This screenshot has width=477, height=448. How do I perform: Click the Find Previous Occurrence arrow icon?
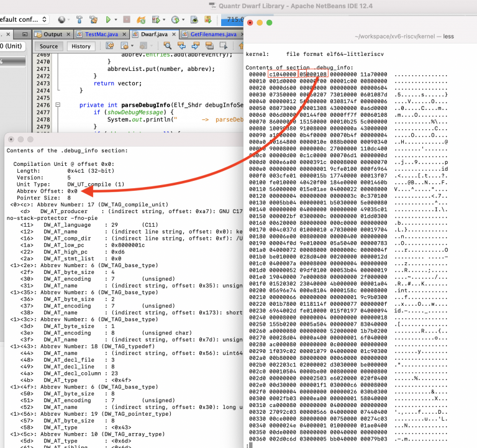pyautogui.click(x=181, y=45)
